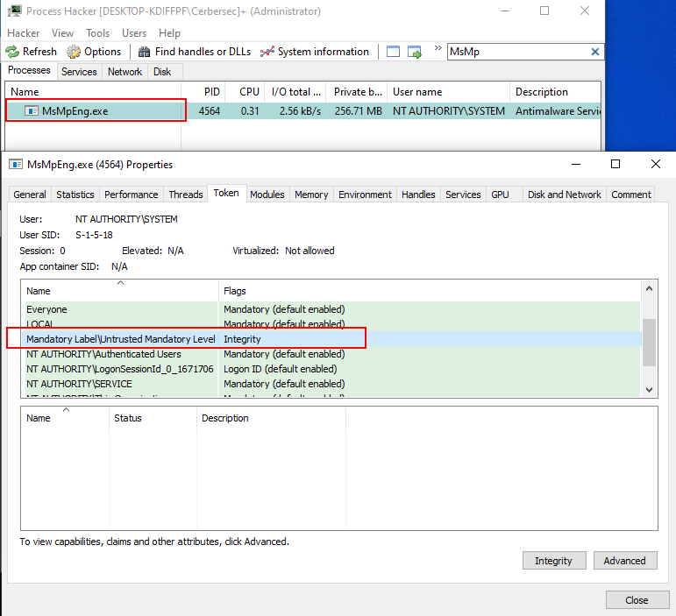Click the find window toolbar icon
Viewport: 676px width, 616px height.
pyautogui.click(x=393, y=52)
